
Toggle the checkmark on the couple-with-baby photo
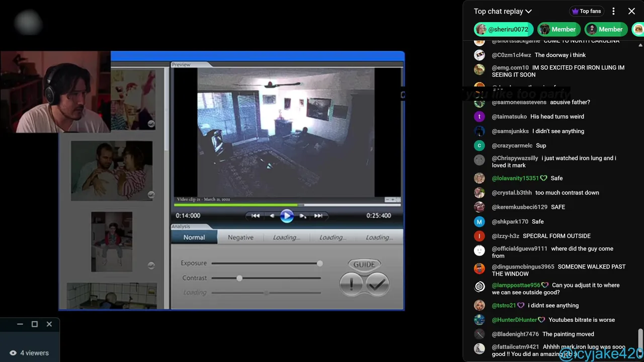point(151,195)
